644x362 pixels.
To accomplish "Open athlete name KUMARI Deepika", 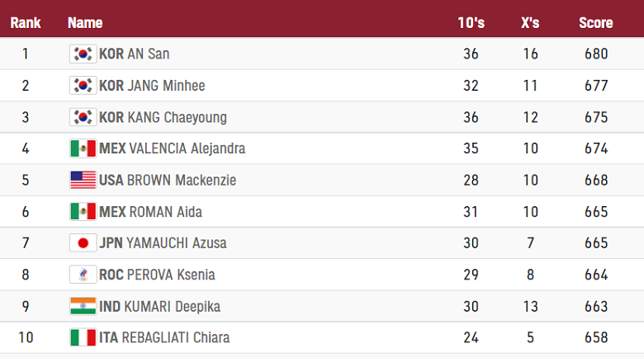I will click(172, 307).
